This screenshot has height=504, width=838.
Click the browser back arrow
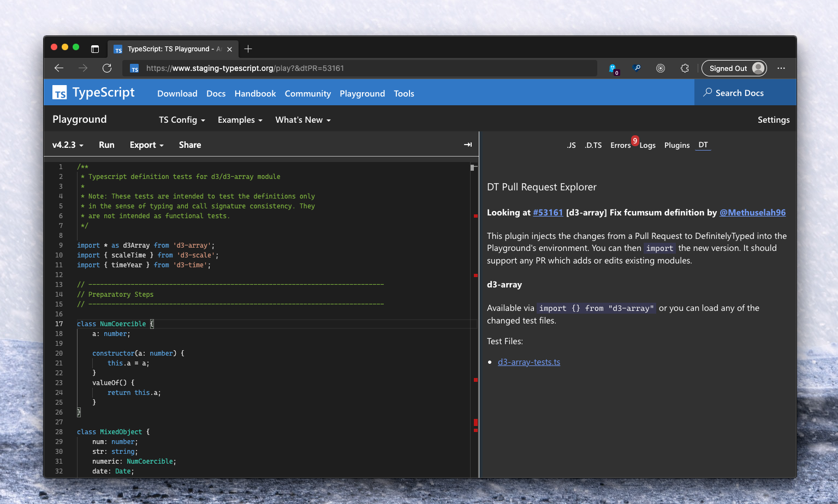(x=59, y=68)
